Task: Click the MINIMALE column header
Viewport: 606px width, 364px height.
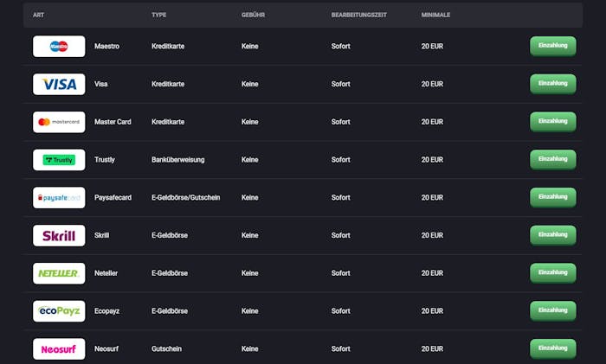Action: point(435,15)
